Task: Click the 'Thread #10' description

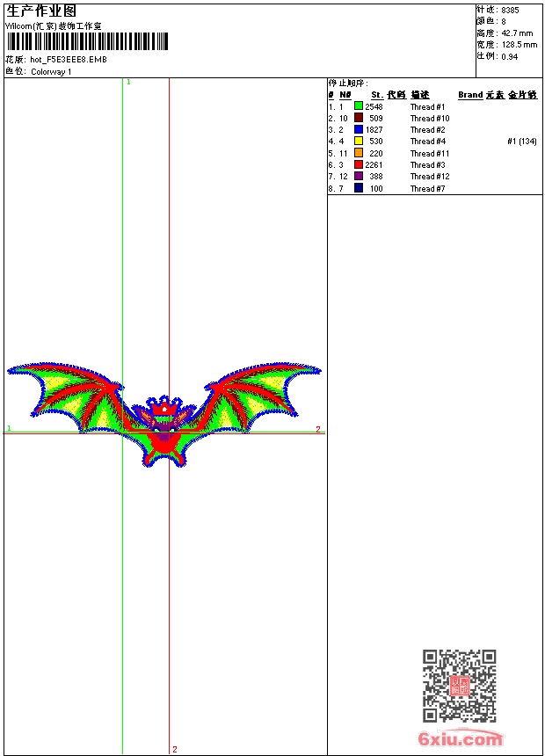Action: click(430, 118)
